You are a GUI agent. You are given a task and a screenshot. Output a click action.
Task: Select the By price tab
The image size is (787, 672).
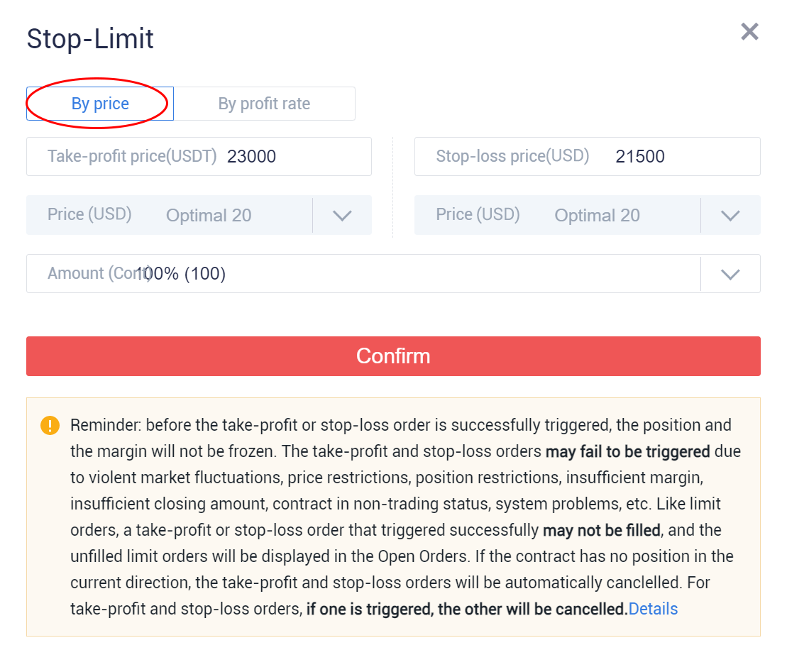pos(100,104)
